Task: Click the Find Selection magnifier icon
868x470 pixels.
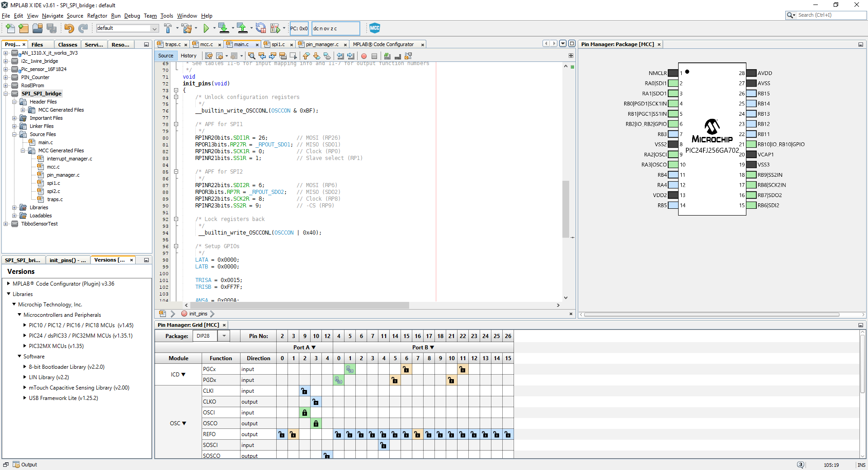Action: click(252, 56)
